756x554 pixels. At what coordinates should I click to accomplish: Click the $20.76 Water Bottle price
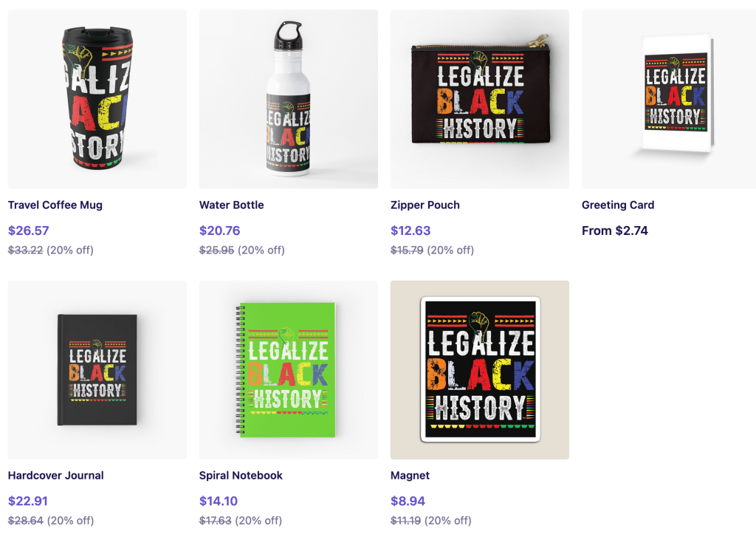(x=220, y=230)
